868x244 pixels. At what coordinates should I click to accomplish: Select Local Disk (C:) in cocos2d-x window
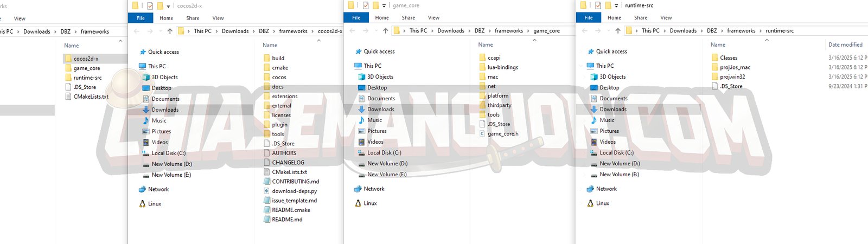coord(168,153)
